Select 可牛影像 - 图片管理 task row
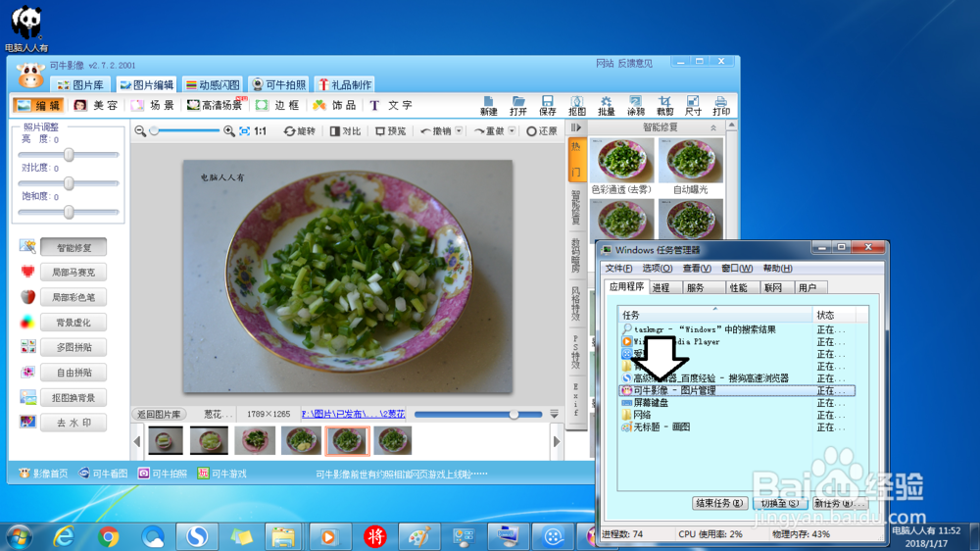This screenshot has width=980, height=551. coord(737,390)
